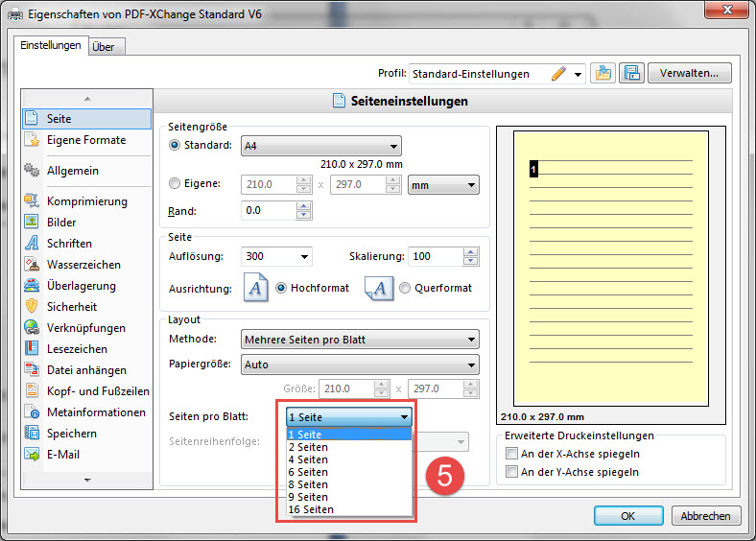The height and width of the screenshot is (541, 756).
Task: Click the Abbrechen button
Action: click(705, 516)
